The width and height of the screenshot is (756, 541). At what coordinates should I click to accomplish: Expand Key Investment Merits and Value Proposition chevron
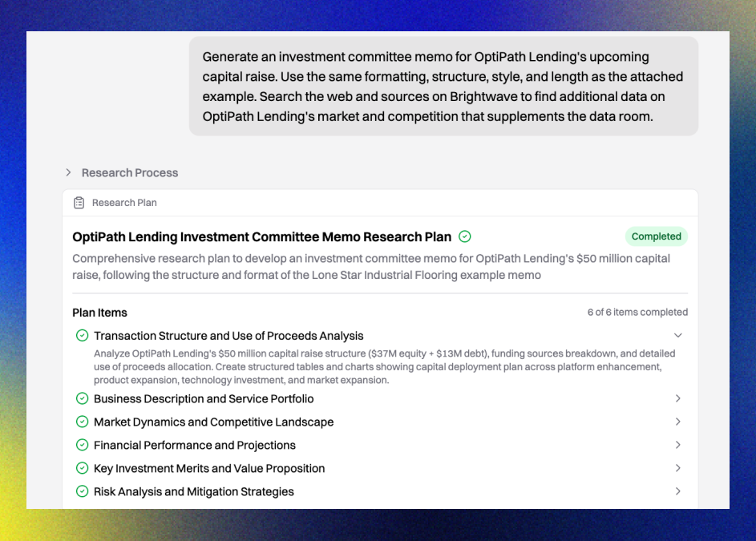678,468
